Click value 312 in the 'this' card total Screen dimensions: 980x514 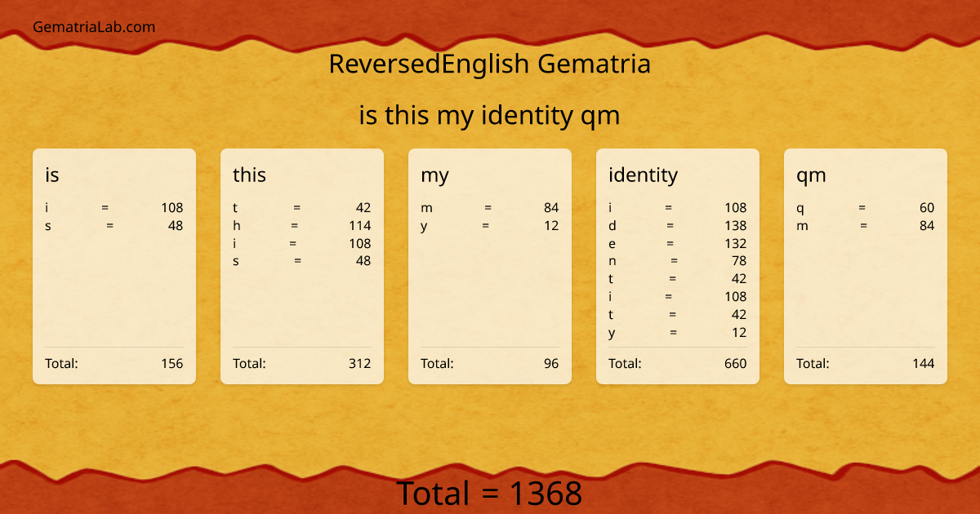pos(360,363)
